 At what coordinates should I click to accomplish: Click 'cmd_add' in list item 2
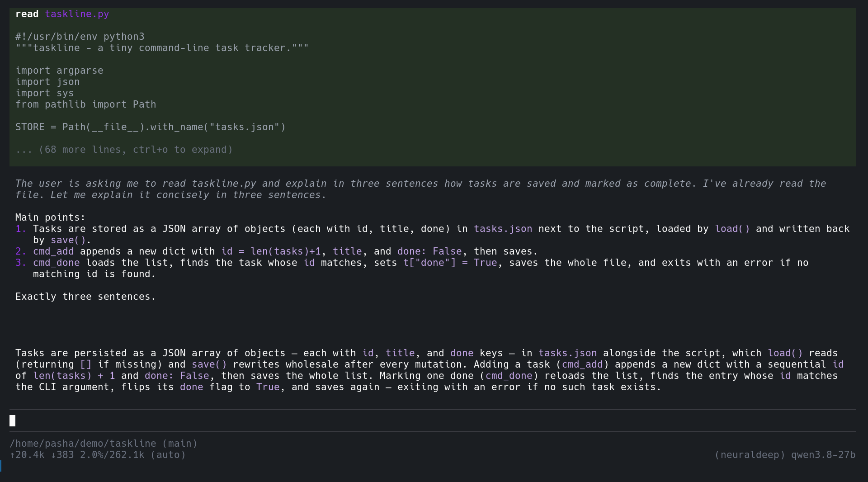coord(53,251)
